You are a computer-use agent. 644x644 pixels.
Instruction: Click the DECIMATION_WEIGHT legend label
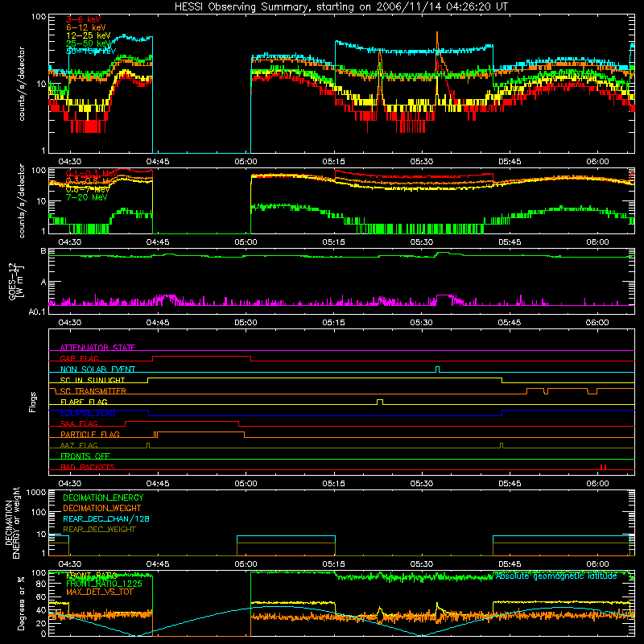point(102,508)
